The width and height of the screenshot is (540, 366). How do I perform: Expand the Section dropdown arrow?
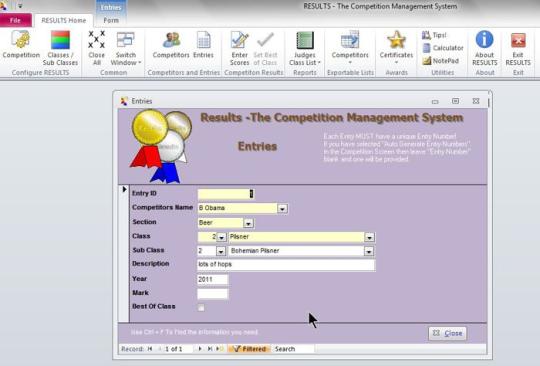pos(248,223)
